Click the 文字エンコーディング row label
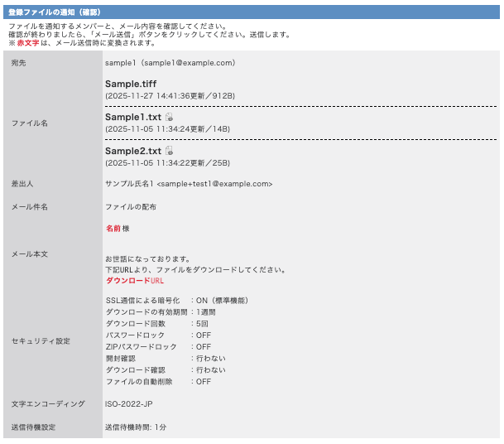Image resolution: width=504 pixels, height=444 pixels. click(x=48, y=403)
